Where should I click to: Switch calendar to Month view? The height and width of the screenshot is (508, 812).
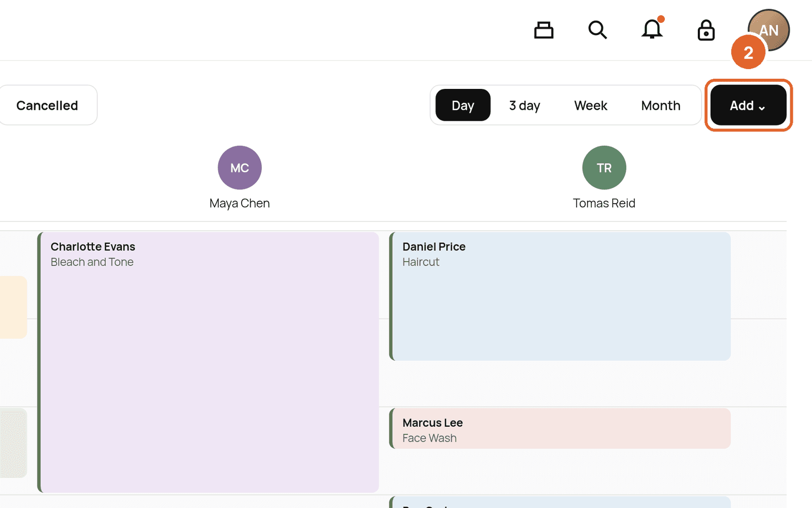661,105
